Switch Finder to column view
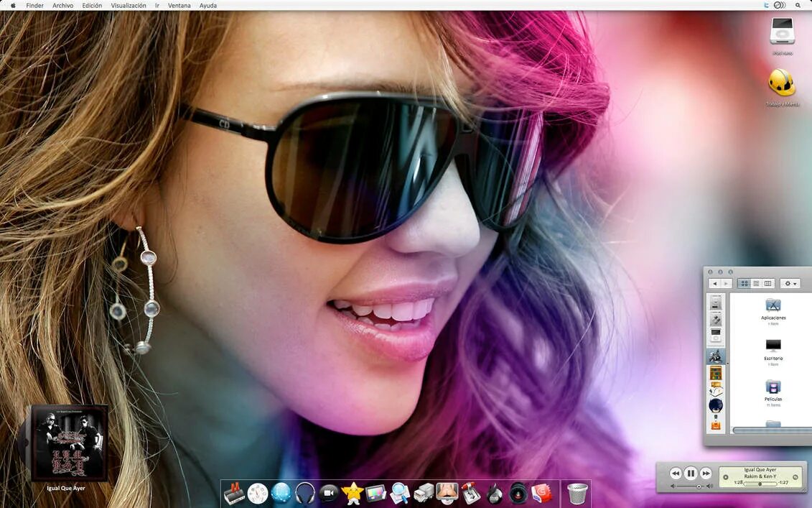The image size is (812, 508). pos(768,284)
